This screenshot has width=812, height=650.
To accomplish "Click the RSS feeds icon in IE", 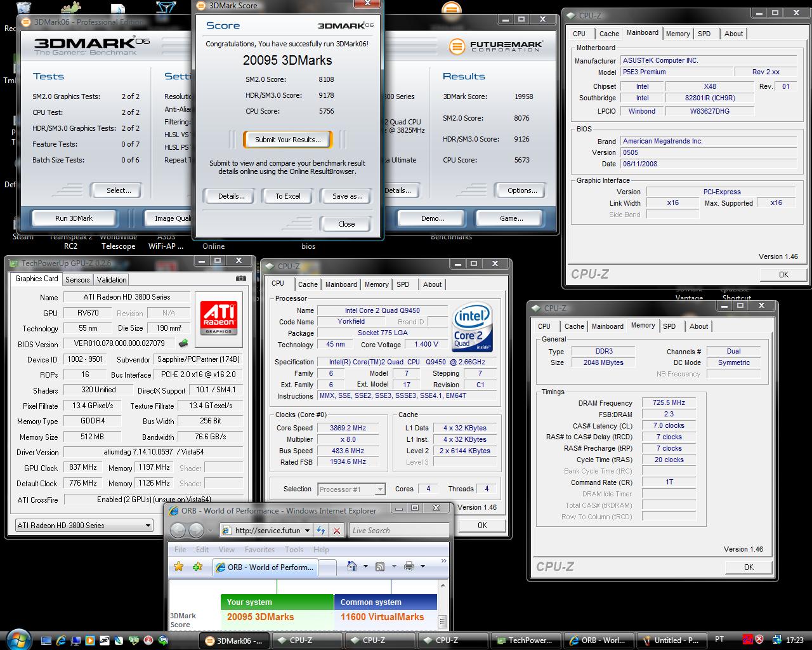I will [380, 566].
